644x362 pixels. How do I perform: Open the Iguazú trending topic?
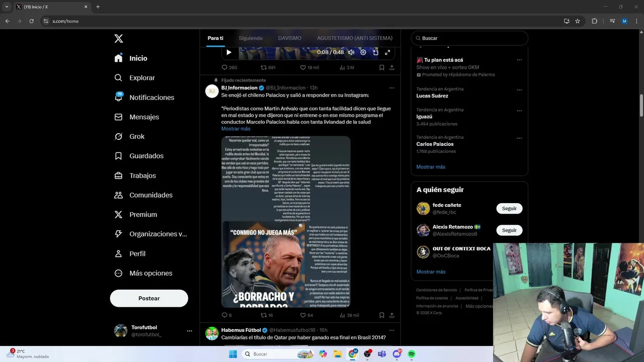pos(425,117)
